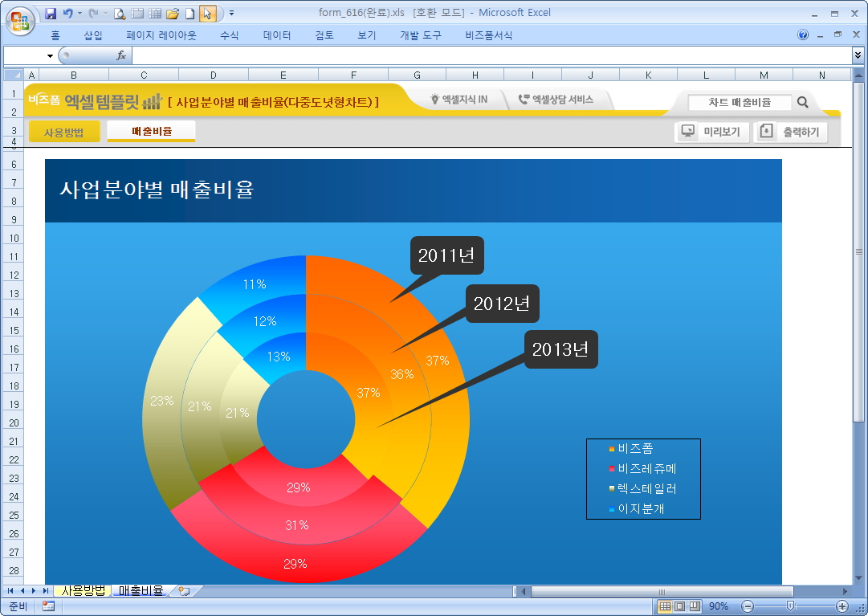Expand the Customize Quick Access Toolbar dropdown
The image size is (868, 616).
coord(232,14)
